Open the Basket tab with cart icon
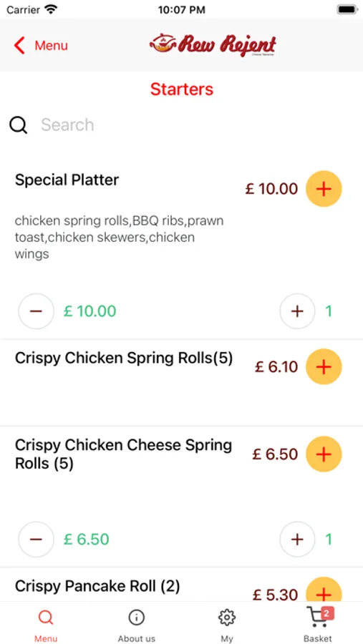Viewport: 363px width, 644px height. point(317,624)
